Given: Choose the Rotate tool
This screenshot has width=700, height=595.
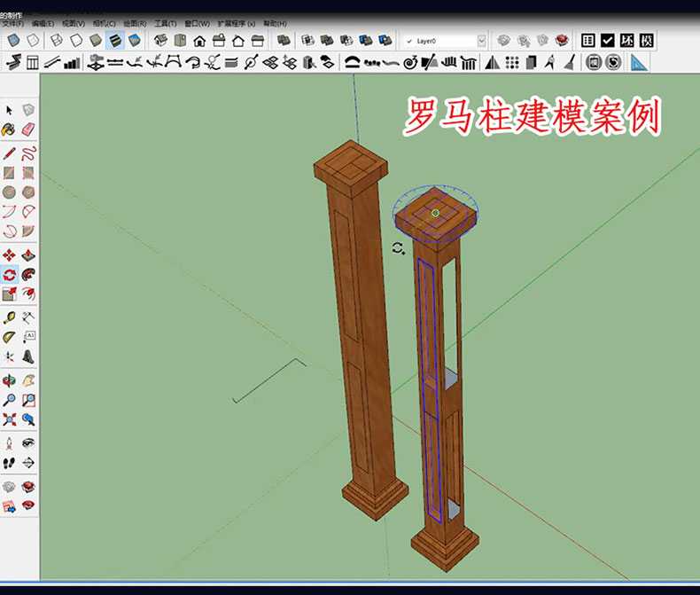Looking at the screenshot, I should point(10,275).
